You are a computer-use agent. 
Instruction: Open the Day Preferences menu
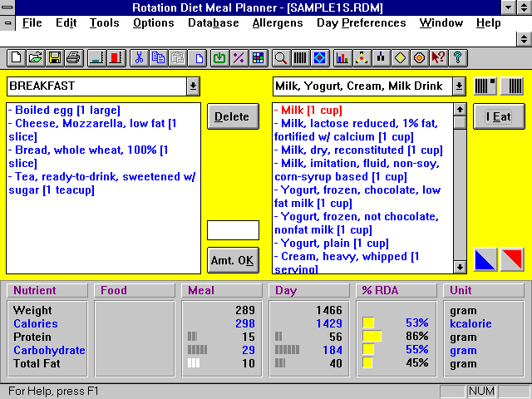coord(362,23)
